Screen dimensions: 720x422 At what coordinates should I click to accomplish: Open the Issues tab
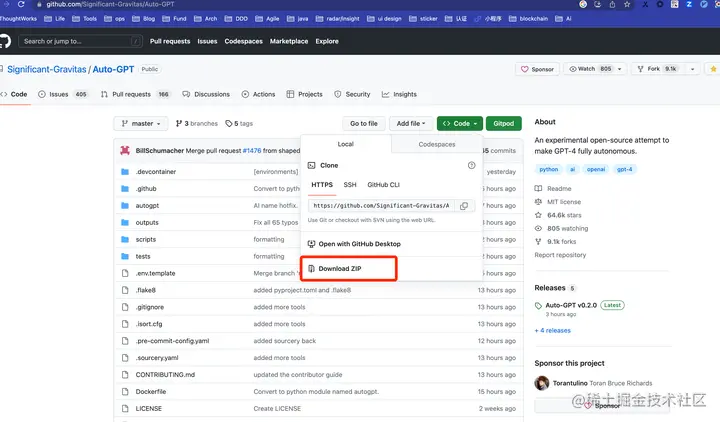62,94
